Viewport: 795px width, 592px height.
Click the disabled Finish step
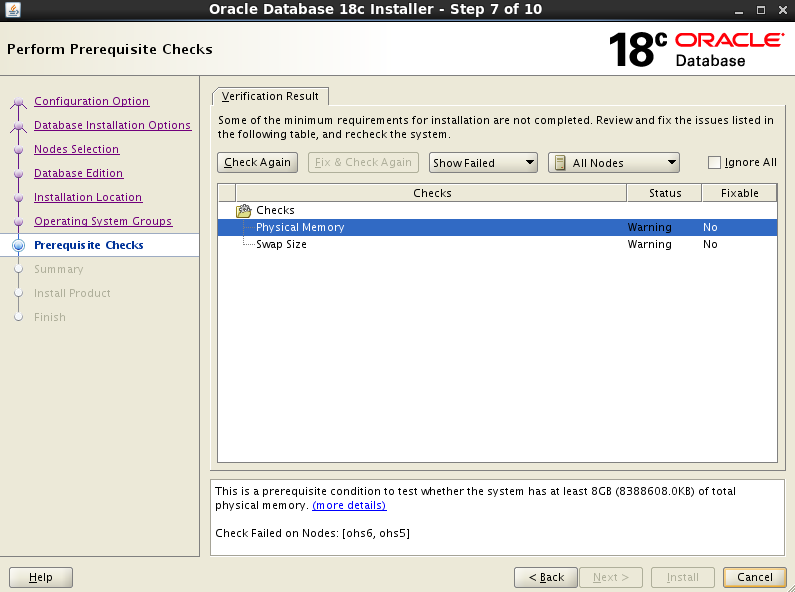coord(50,317)
